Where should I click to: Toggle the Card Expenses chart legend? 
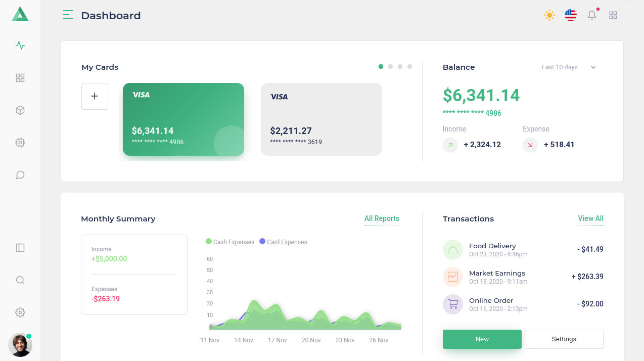click(x=283, y=242)
